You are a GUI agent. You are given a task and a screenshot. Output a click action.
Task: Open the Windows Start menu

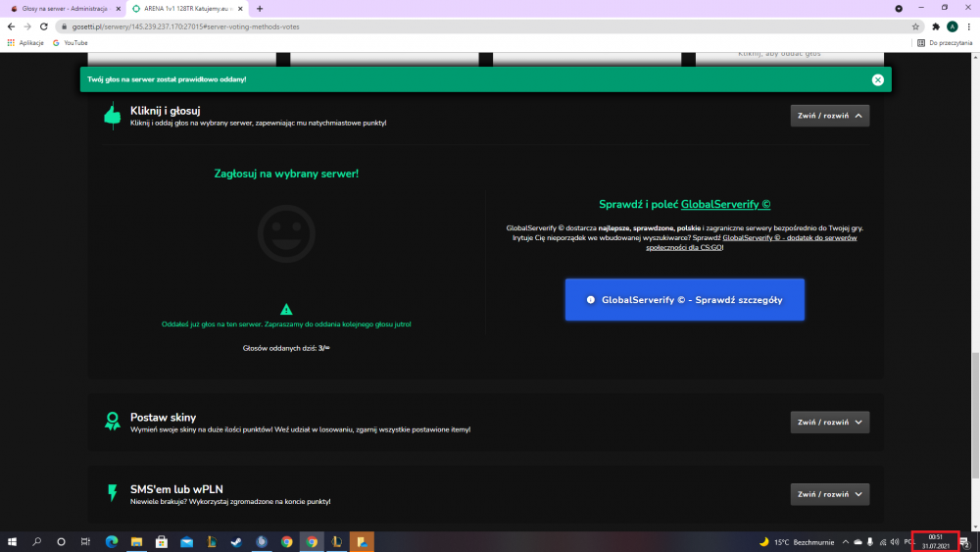[x=12, y=542]
